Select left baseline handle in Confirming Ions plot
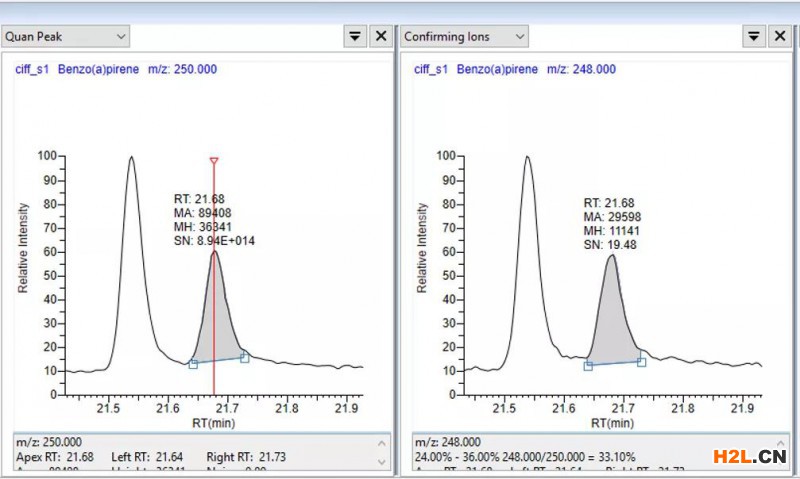 pyautogui.click(x=588, y=366)
